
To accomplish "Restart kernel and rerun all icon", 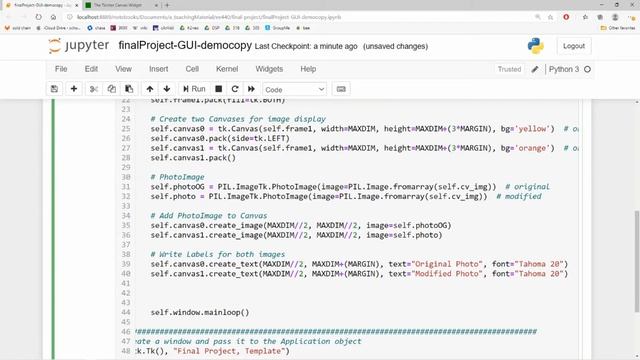I will (x=251, y=89).
